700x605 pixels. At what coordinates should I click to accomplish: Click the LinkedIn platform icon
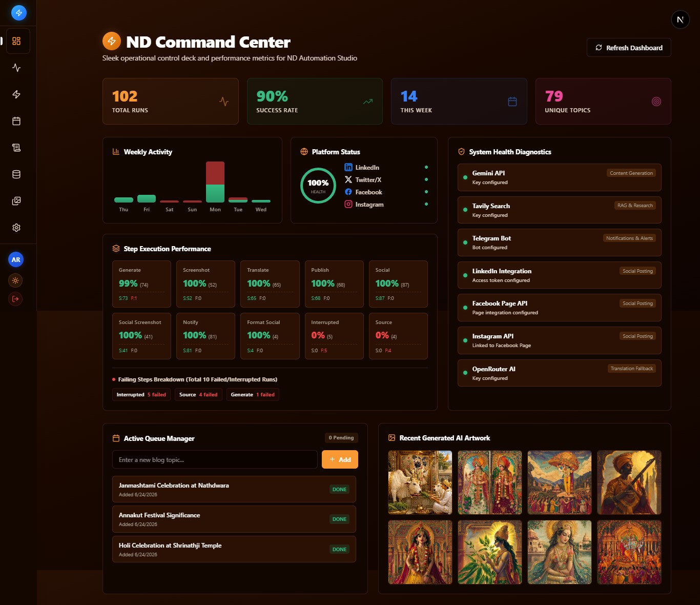tap(348, 167)
